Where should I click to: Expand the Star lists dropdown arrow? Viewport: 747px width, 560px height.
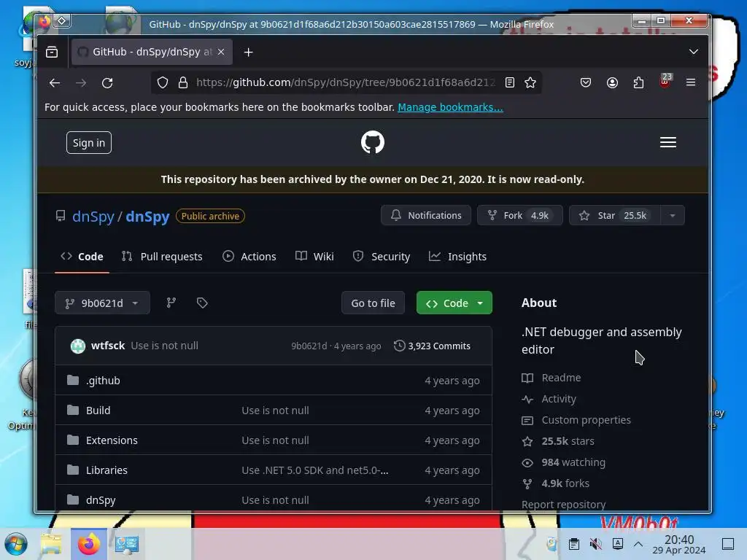point(673,216)
